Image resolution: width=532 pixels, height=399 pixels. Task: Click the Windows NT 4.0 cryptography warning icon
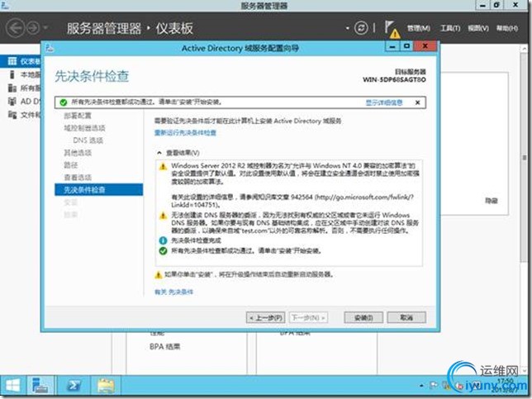[x=164, y=167]
